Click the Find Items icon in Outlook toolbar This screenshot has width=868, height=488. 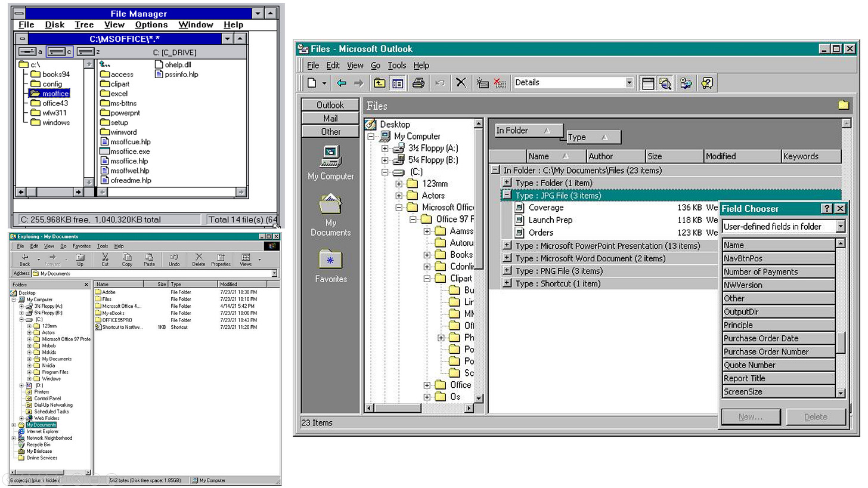(x=686, y=83)
